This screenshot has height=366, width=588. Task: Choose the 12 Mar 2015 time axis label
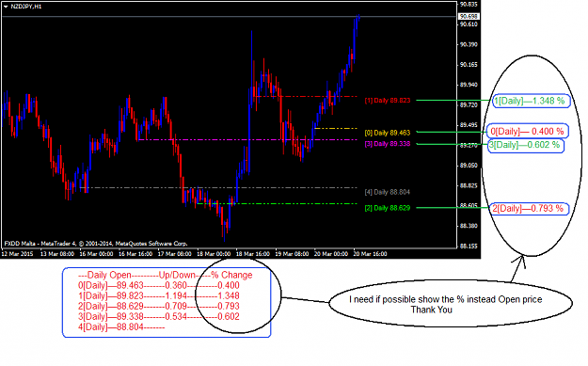coord(17,254)
